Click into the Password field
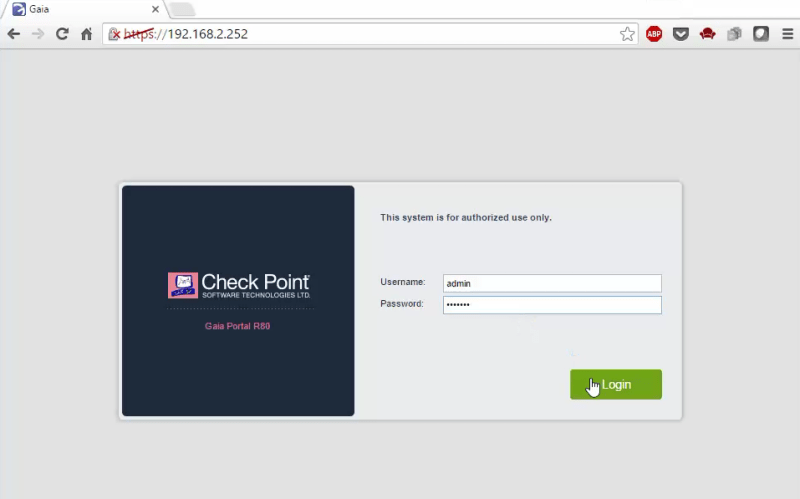Screen dimensions: 800x499 coord(552,305)
